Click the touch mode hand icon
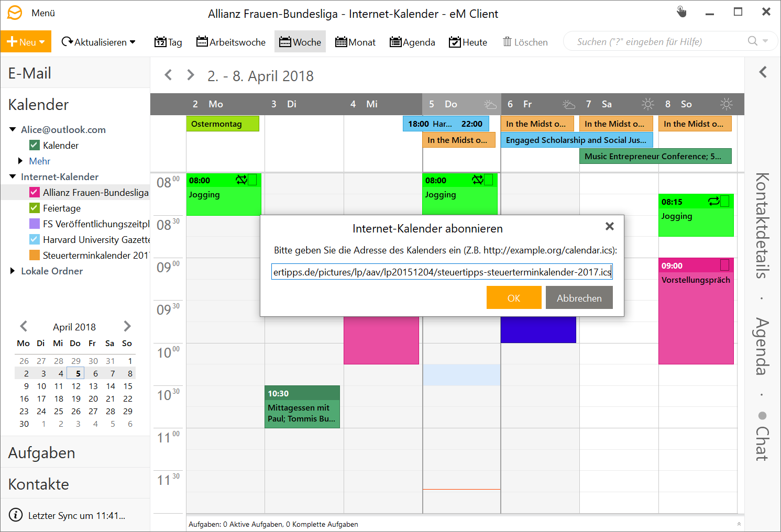Viewport: 781px width, 532px height. click(681, 12)
